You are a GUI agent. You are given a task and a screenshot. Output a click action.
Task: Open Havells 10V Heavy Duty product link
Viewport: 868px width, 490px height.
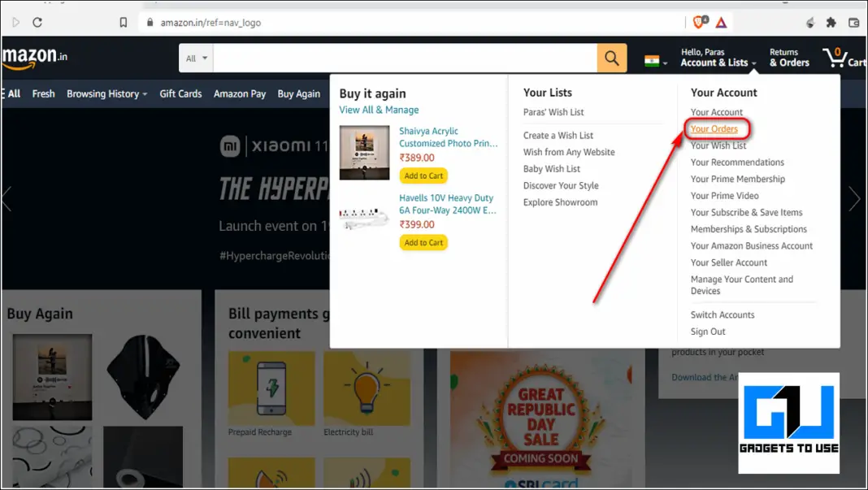[448, 204]
